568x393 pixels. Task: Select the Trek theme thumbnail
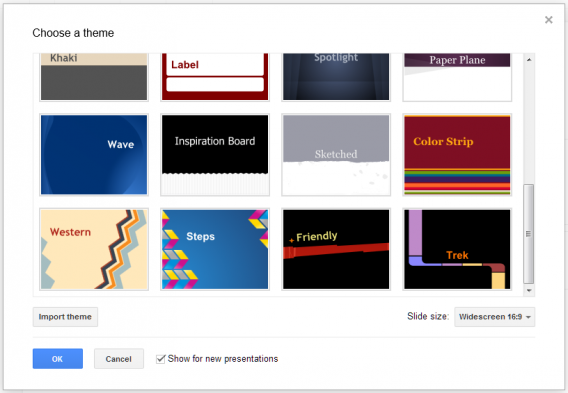457,249
